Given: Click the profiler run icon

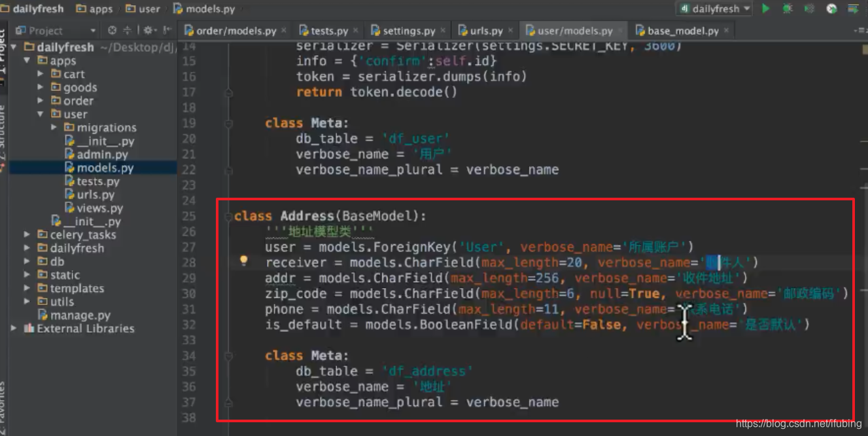Looking at the screenshot, I should tap(831, 9).
